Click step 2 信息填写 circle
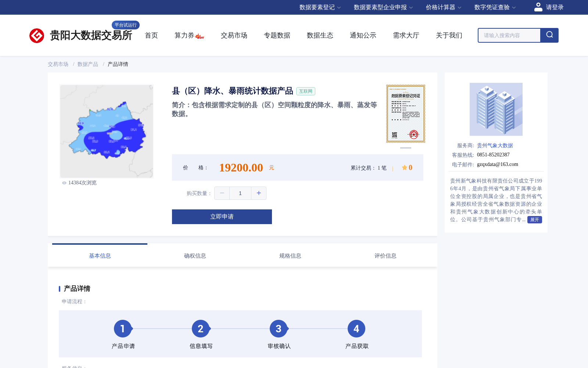The width and height of the screenshot is (588, 368). [201, 329]
